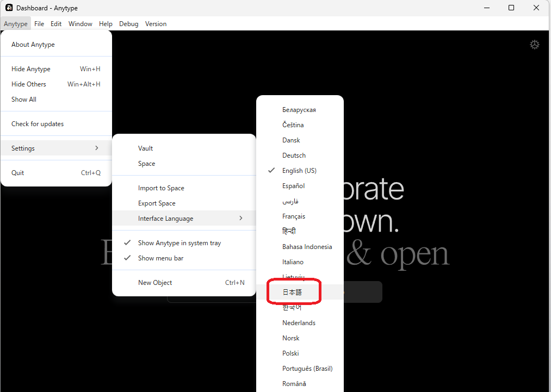551x392 pixels.
Task: Click the Anytype app icon in title bar
Action: pyautogui.click(x=9, y=8)
